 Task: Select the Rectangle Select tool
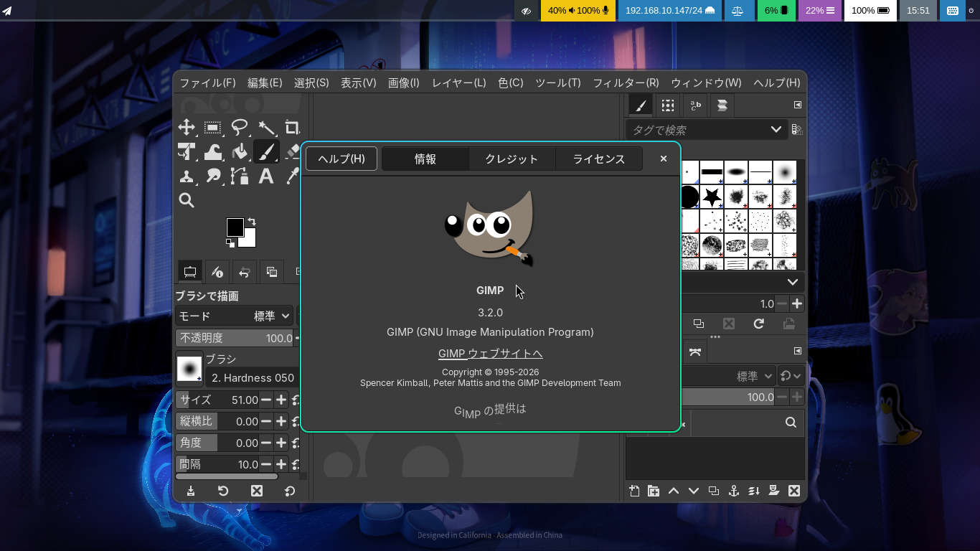point(212,128)
